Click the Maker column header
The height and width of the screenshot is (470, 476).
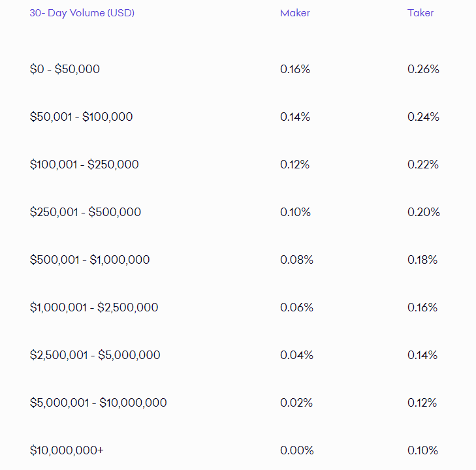[294, 13]
